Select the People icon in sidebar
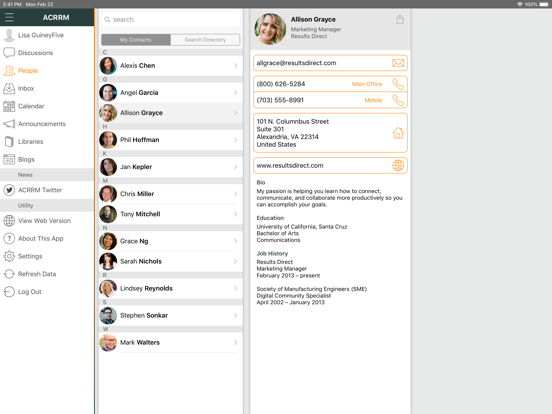Screen dimensions: 552x414 [9, 70]
